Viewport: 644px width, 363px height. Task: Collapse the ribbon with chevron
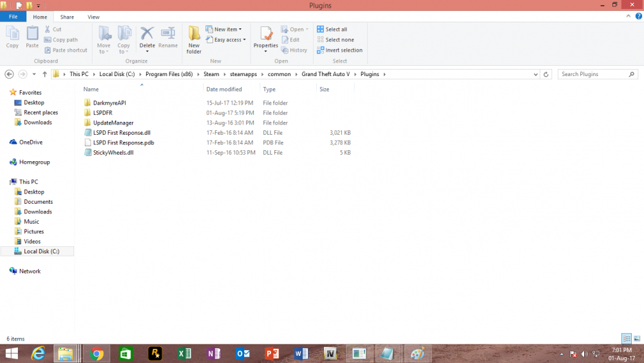coord(629,17)
